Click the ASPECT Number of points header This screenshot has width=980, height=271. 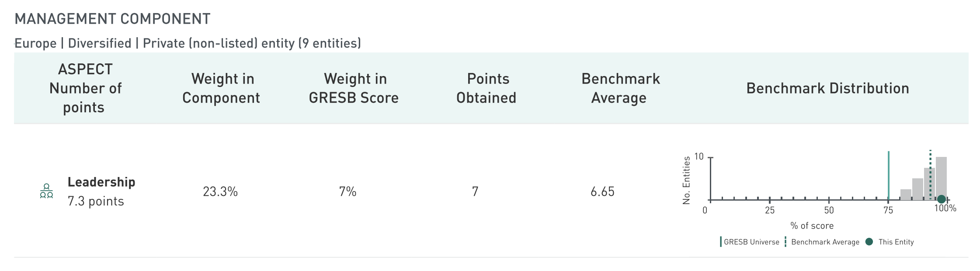click(85, 88)
